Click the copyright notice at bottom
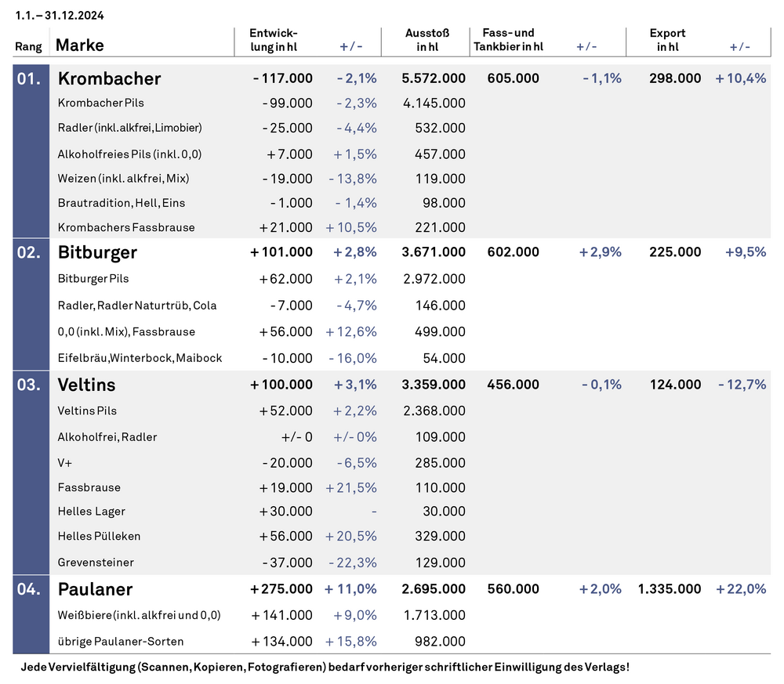The width and height of the screenshot is (784, 684). coord(325,668)
